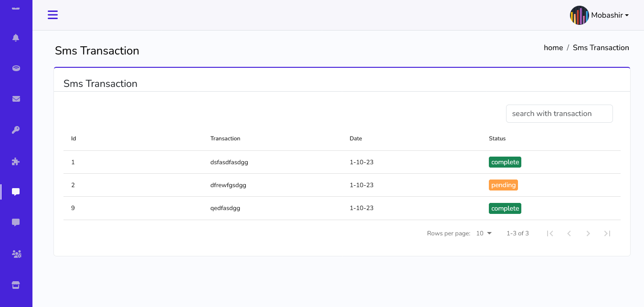
Task: Click the second chat bubble sidebar icon
Action: pos(16,222)
